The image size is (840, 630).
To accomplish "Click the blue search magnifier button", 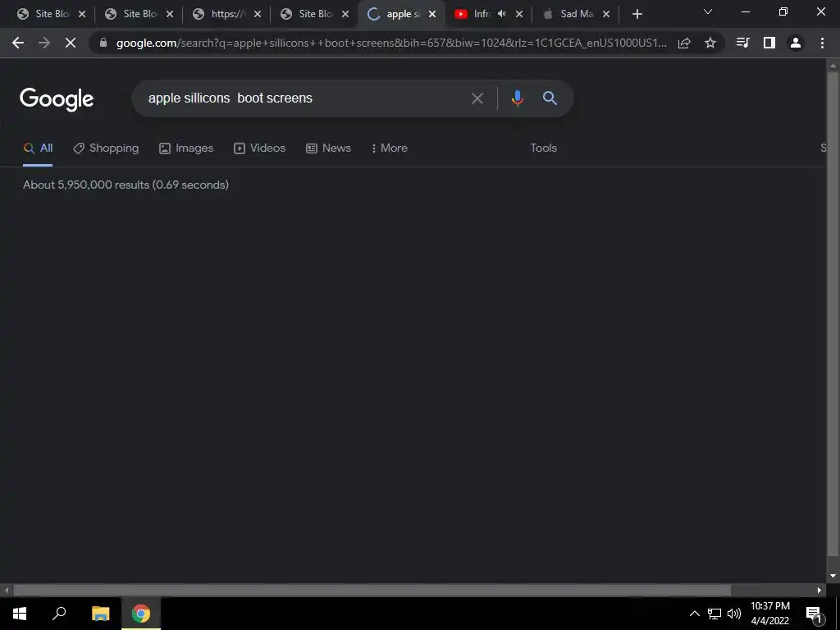I will (x=550, y=98).
